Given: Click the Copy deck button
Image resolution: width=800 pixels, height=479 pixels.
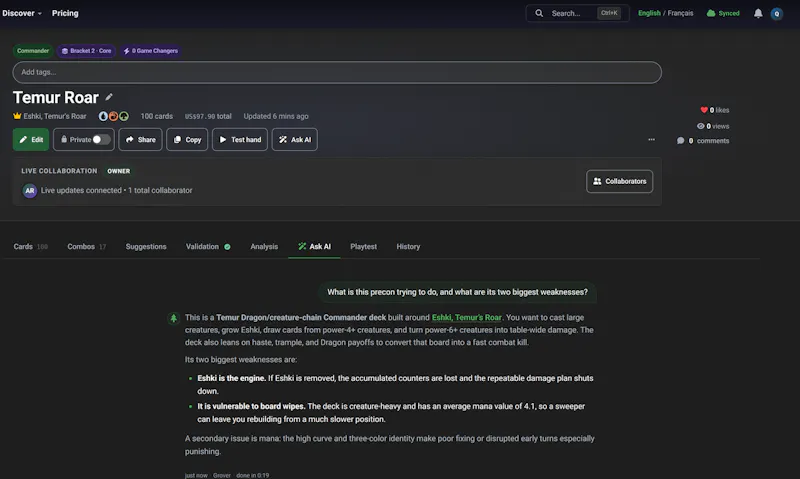Looking at the screenshot, I should point(187,140).
